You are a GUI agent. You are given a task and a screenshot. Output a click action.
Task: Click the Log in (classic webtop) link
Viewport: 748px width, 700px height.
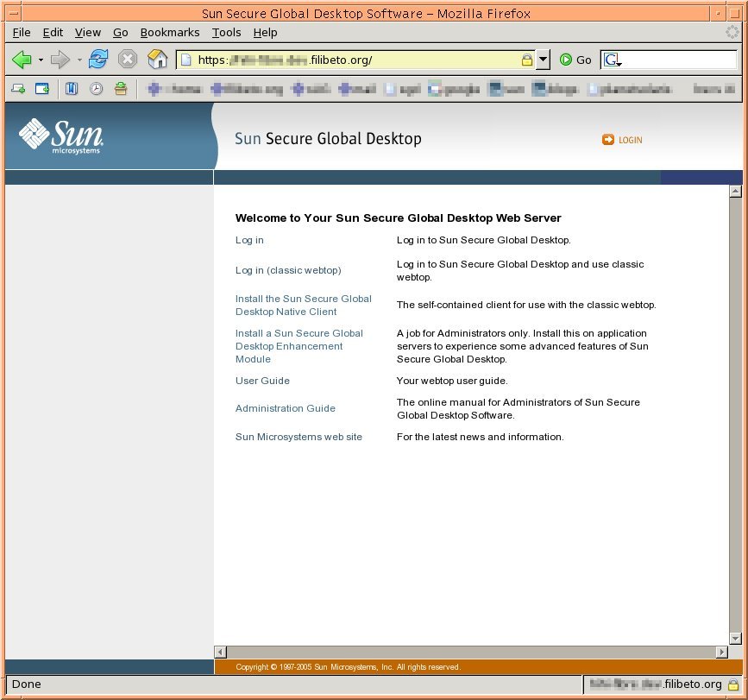coord(288,270)
